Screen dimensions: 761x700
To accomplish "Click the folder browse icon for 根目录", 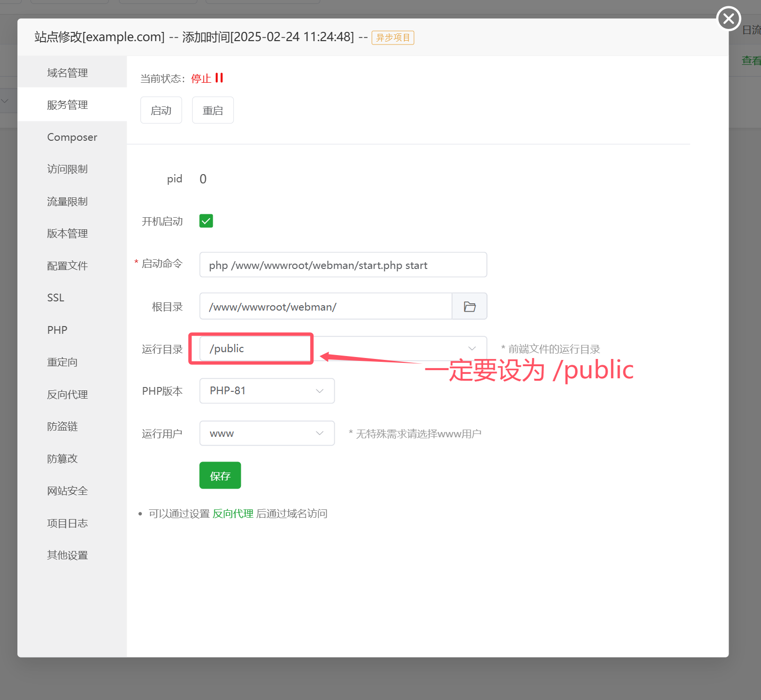I will coord(469,307).
